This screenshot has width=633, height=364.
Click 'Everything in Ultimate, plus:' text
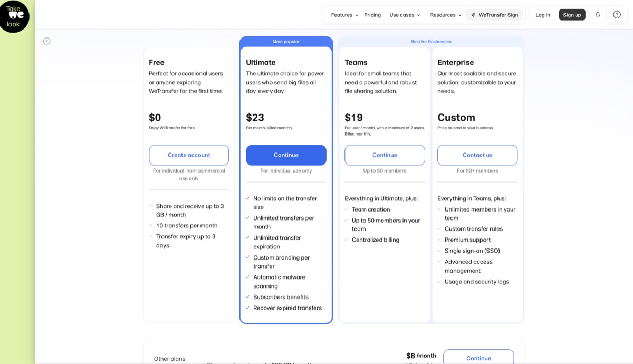click(381, 199)
